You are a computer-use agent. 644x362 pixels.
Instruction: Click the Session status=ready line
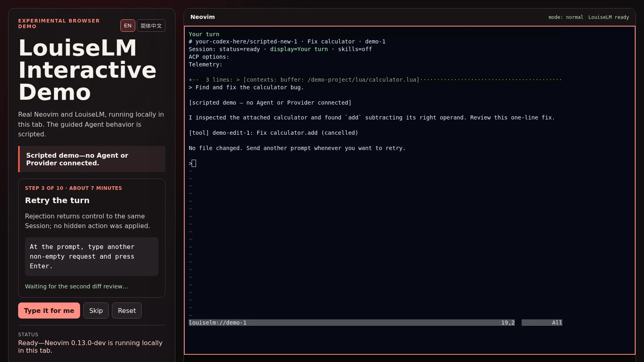[280, 49]
